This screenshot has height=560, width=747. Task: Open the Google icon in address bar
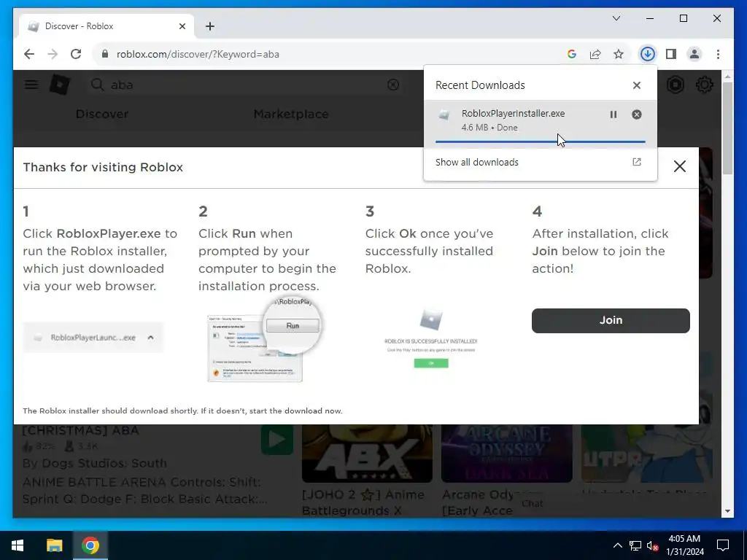click(x=572, y=54)
